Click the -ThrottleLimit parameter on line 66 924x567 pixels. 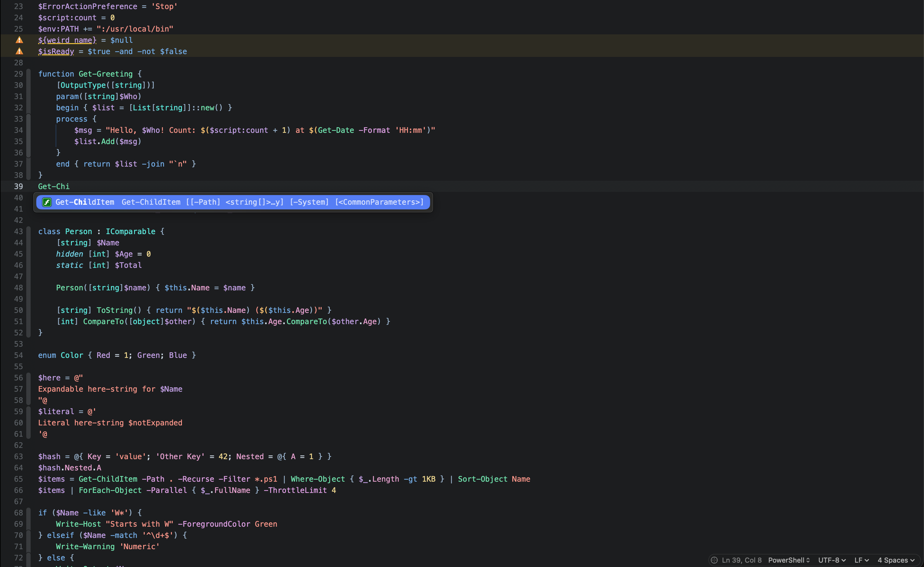[x=295, y=490]
